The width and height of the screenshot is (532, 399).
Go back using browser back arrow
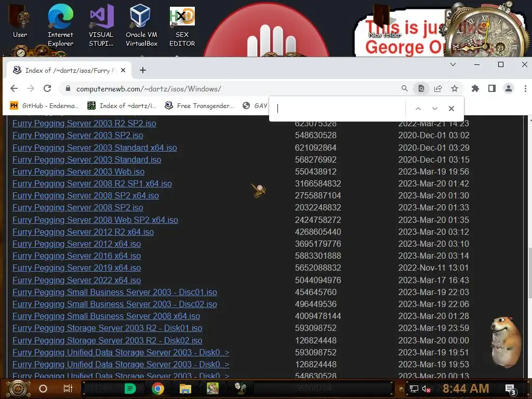[x=14, y=88]
